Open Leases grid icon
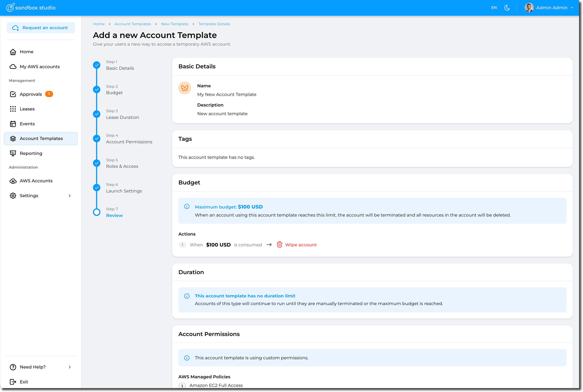This screenshot has height=392, width=583. tap(13, 109)
